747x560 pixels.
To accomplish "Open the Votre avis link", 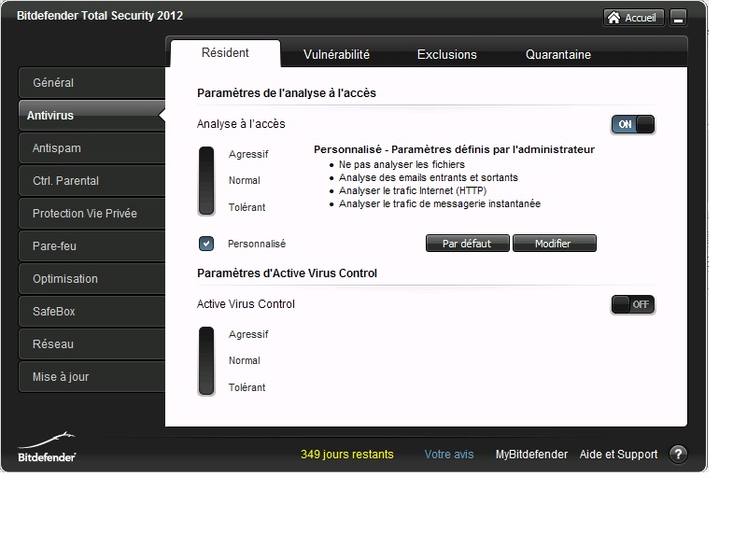I will click(449, 455).
